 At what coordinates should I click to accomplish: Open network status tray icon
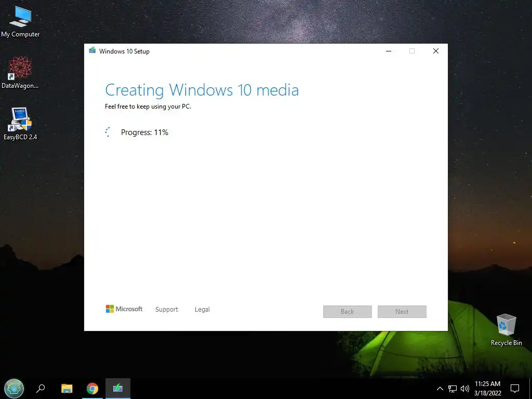click(x=453, y=389)
